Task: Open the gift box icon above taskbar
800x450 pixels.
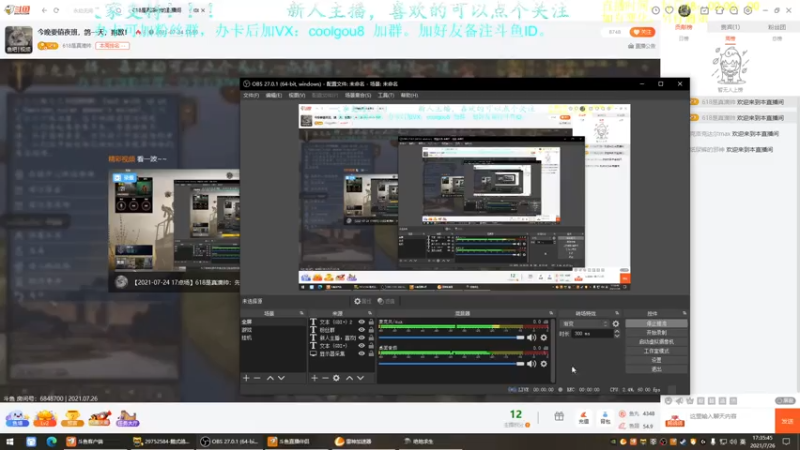Action: 559,416
